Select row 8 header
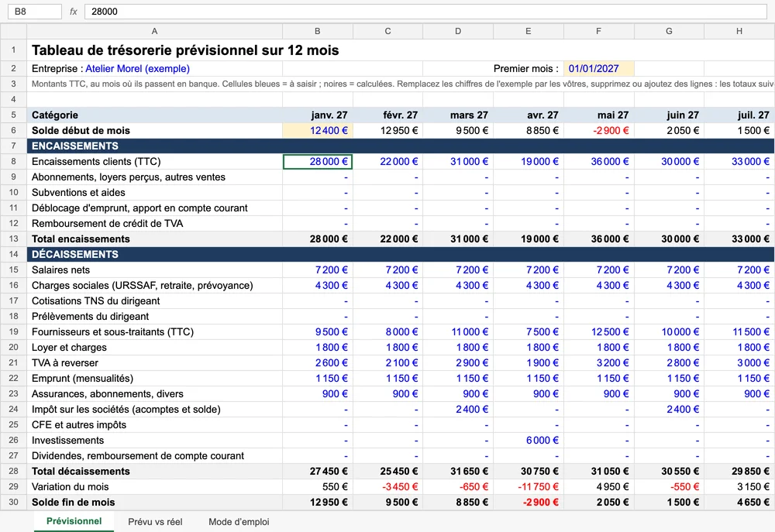Image resolution: width=775 pixels, height=532 pixels. [13, 162]
